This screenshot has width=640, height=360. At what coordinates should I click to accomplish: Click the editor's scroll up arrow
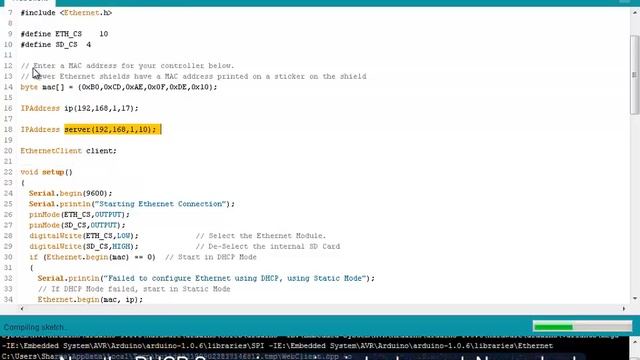(635, 13)
